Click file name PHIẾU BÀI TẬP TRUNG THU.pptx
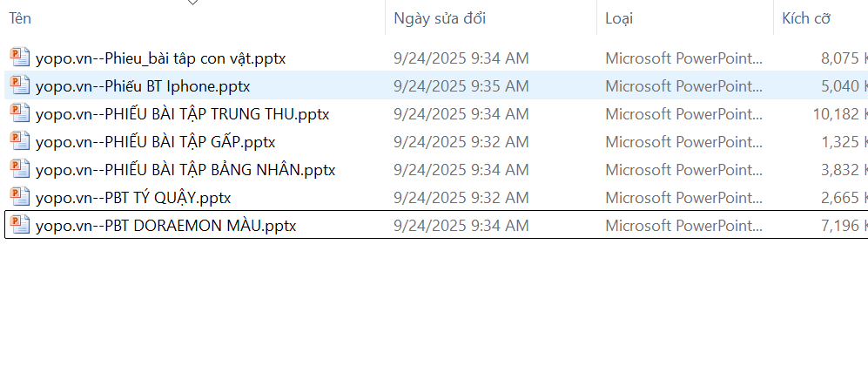Viewport: 868px width, 387px height. 182,114
